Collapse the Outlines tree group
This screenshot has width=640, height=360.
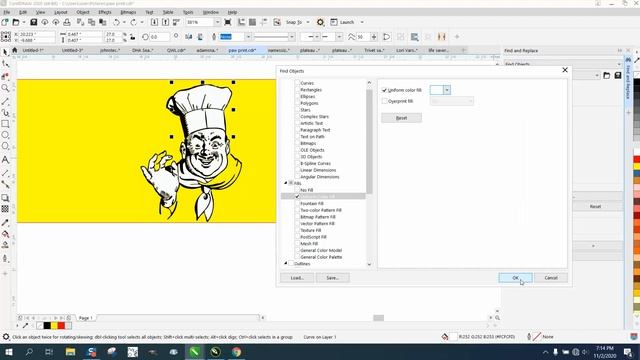pyautogui.click(x=286, y=264)
